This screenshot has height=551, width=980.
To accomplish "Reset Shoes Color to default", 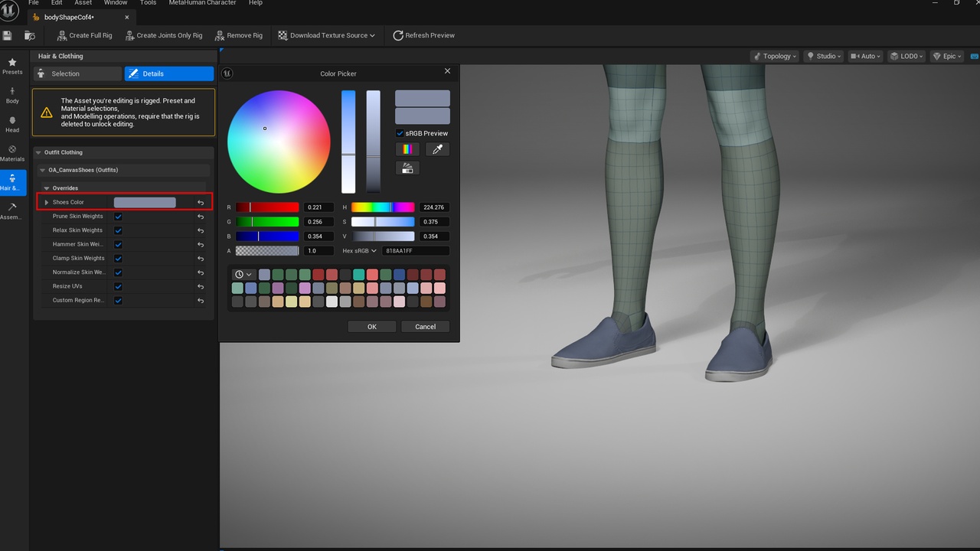I will [201, 203].
